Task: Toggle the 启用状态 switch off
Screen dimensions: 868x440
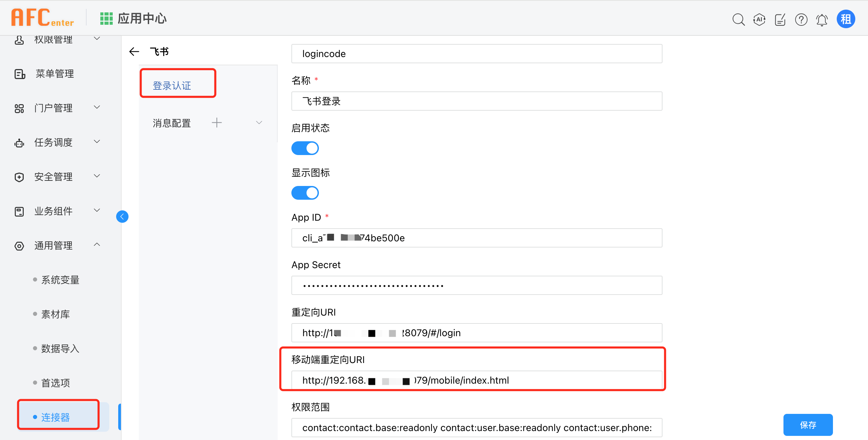Action: click(x=305, y=148)
